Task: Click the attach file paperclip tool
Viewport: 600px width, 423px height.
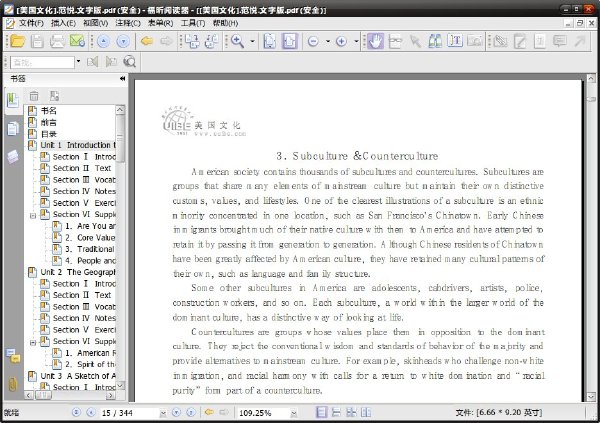Action: 500,41
